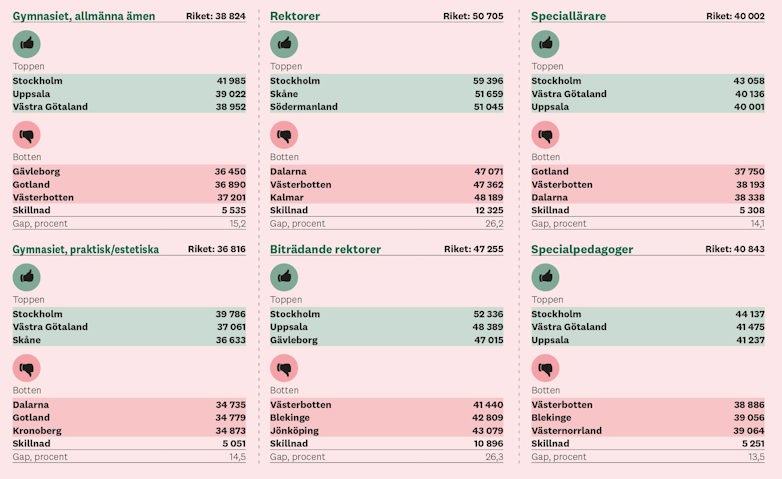The width and height of the screenshot is (782, 479).
Task: Click thumbs-down icon in Specialpedagoger section
Action: [545, 368]
